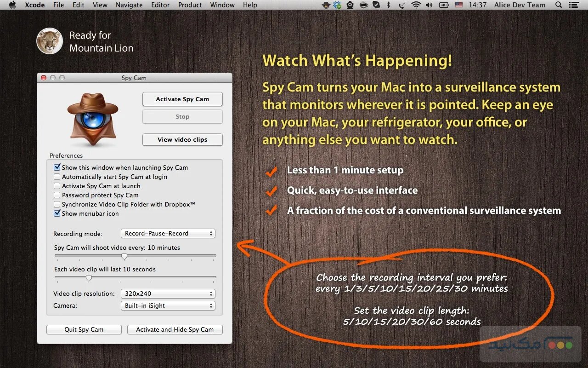Click the 'Spy Cam' window title

[134, 78]
